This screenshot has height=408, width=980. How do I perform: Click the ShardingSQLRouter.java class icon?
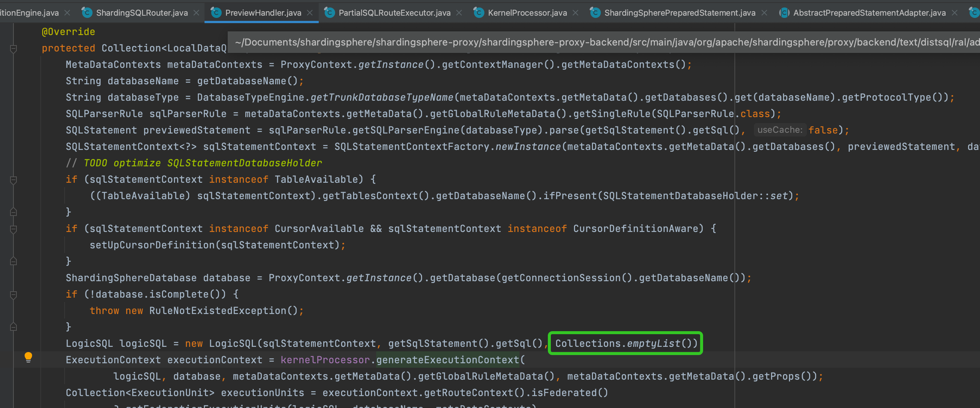pyautogui.click(x=87, y=13)
